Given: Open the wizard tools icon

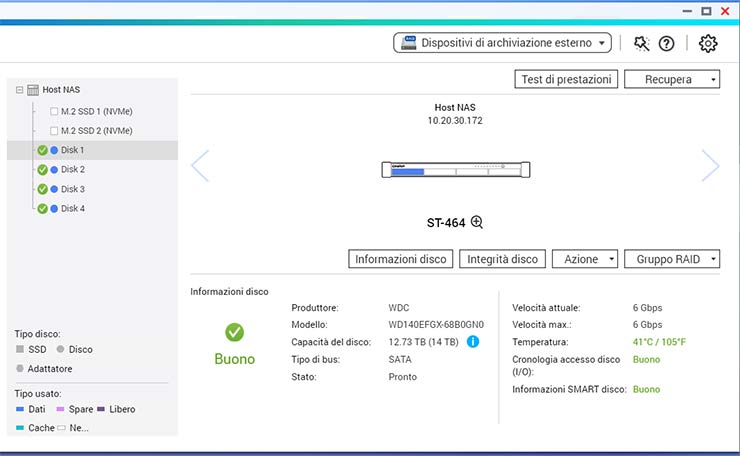Looking at the screenshot, I should (642, 43).
